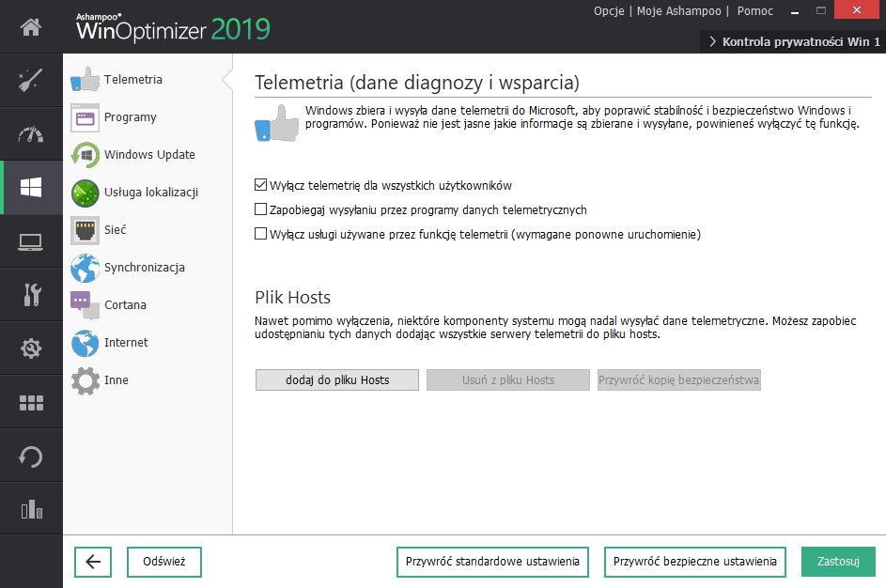The height and width of the screenshot is (588, 886).
Task: Open the Pomoc menu
Action: pos(754,10)
